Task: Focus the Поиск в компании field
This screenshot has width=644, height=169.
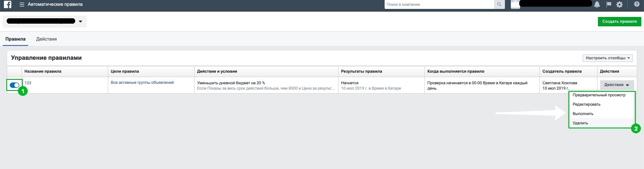Action: pyautogui.click(x=439, y=4)
